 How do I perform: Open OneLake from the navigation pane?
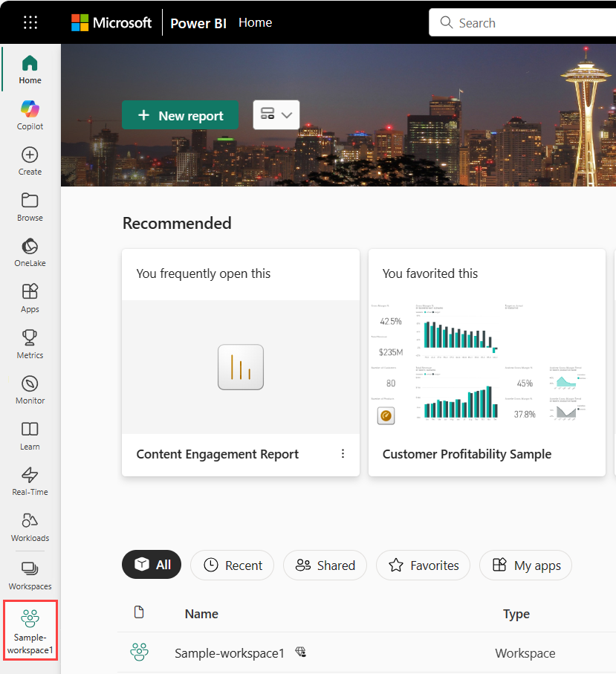coord(30,252)
